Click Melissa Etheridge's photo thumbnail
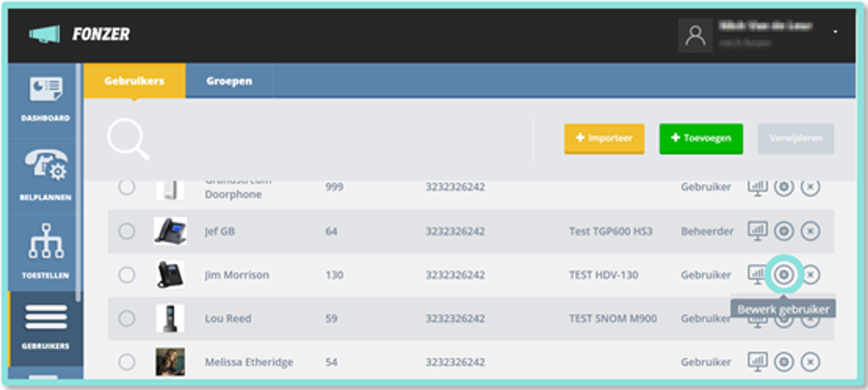 coord(170,362)
